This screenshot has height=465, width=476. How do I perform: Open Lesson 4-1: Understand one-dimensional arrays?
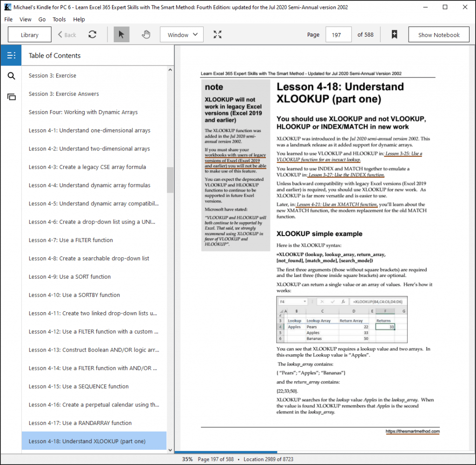(94, 131)
